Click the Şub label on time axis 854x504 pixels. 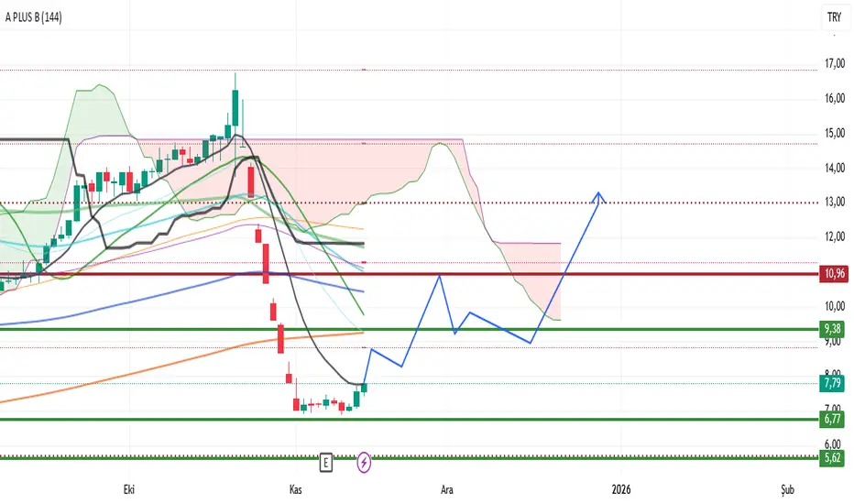click(787, 490)
